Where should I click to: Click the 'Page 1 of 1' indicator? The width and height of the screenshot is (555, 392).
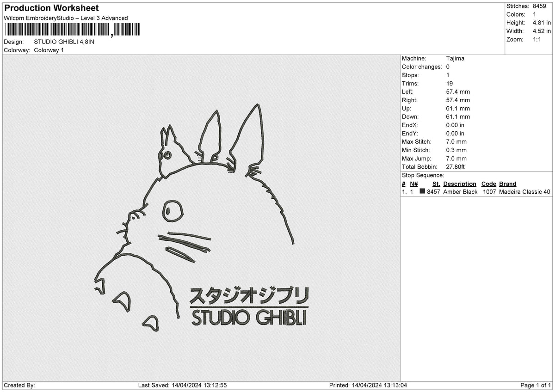point(536,385)
